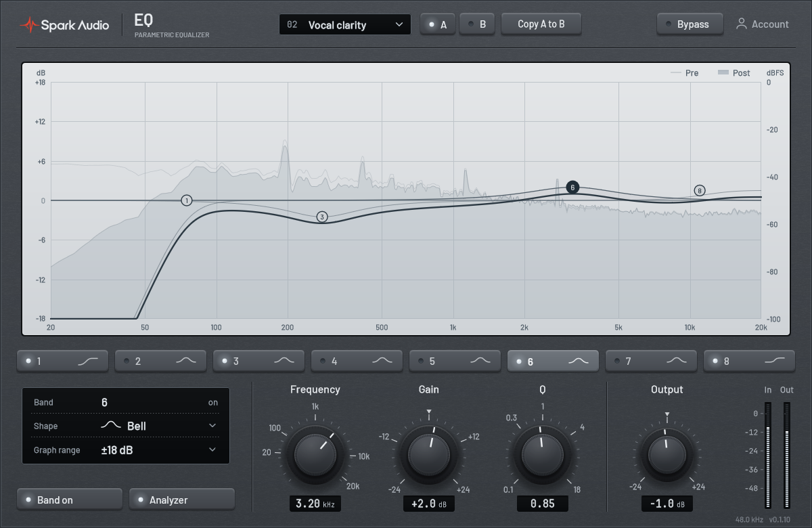Select band node 6 on the graph
The width and height of the screenshot is (812, 528).
coord(572,188)
